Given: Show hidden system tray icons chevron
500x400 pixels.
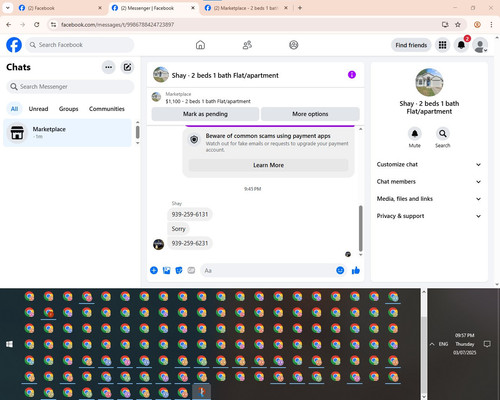Looking at the screenshot, I should pyautogui.click(x=432, y=344).
